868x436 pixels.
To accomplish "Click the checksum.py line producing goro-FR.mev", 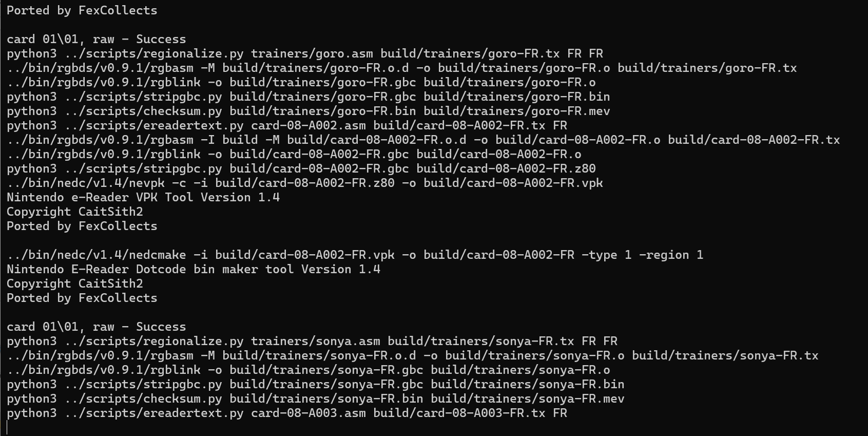I will 308,111.
